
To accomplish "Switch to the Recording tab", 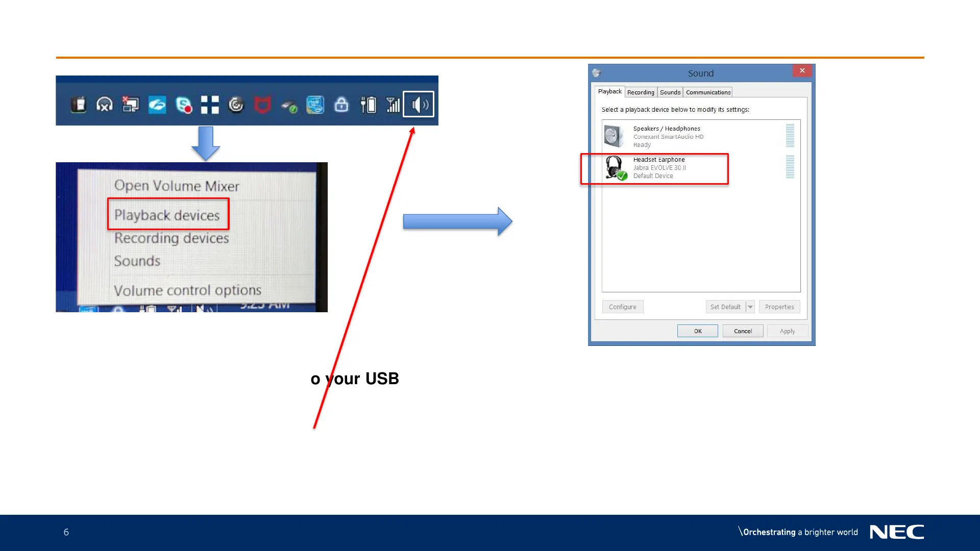I will click(x=641, y=92).
